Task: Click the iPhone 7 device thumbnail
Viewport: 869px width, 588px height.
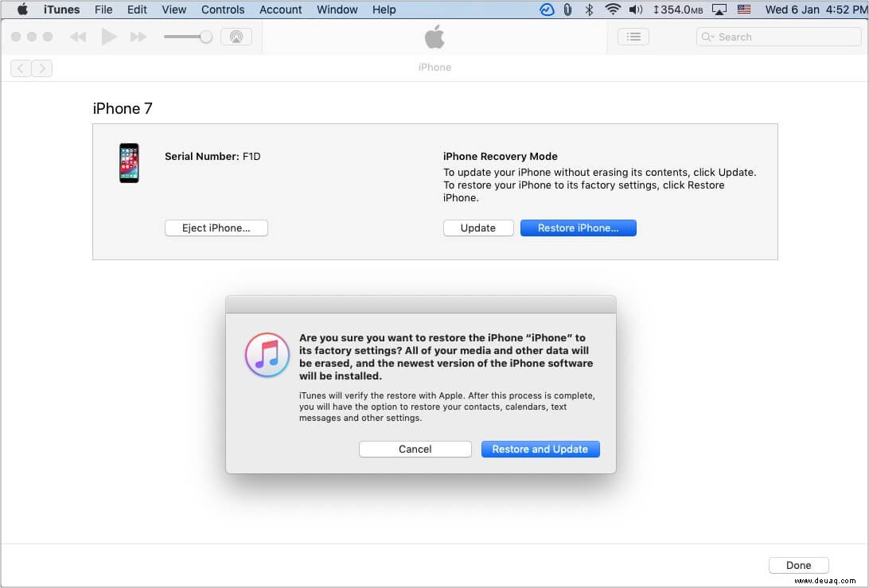Action: (129, 163)
